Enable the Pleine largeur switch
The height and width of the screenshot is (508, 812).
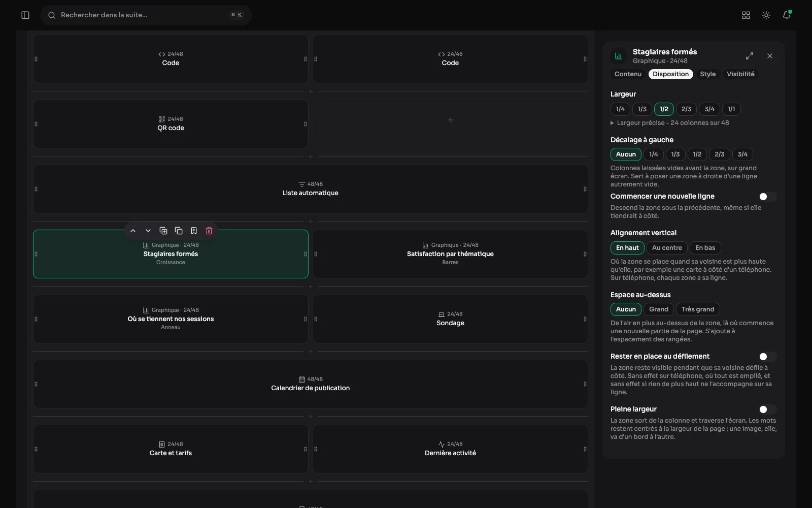click(x=767, y=409)
